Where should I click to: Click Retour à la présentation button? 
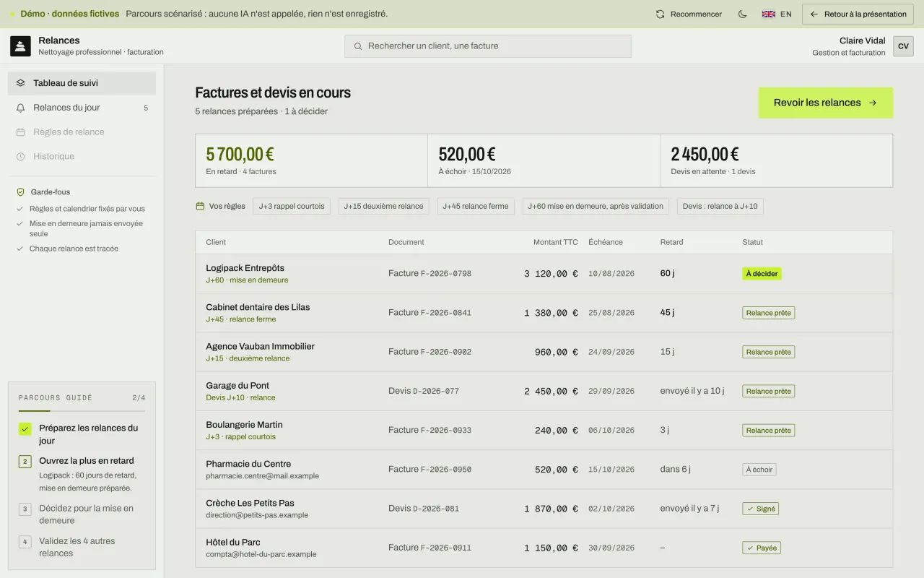pyautogui.click(x=858, y=14)
